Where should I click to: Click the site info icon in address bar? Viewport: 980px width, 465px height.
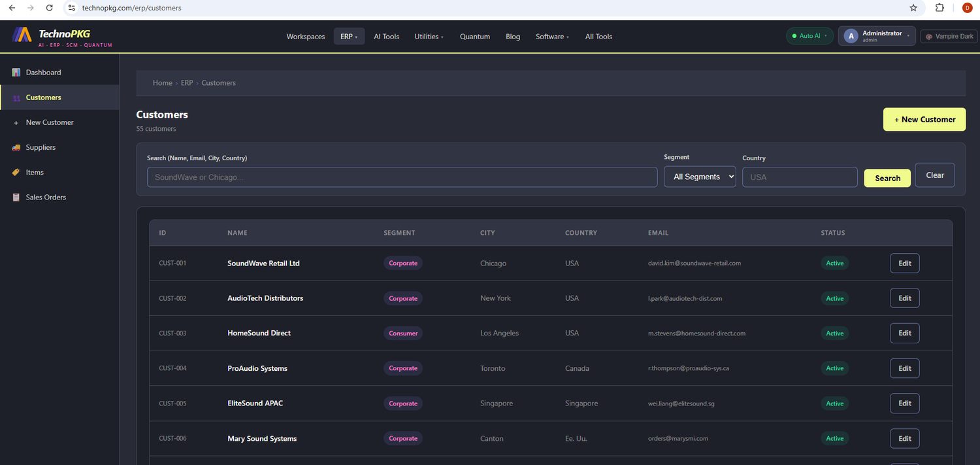pyautogui.click(x=72, y=8)
